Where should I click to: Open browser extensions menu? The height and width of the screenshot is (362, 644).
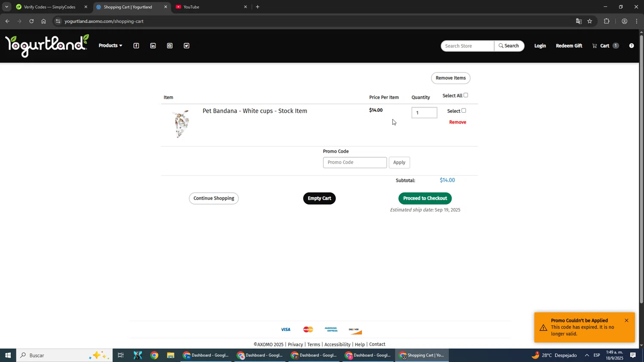point(607,21)
